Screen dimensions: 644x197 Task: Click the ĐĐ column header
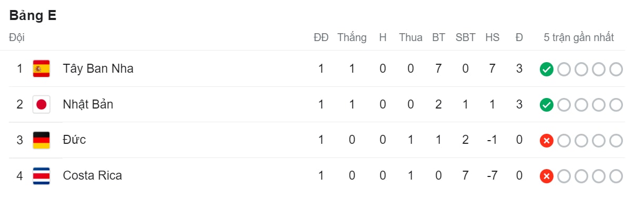coord(321,37)
